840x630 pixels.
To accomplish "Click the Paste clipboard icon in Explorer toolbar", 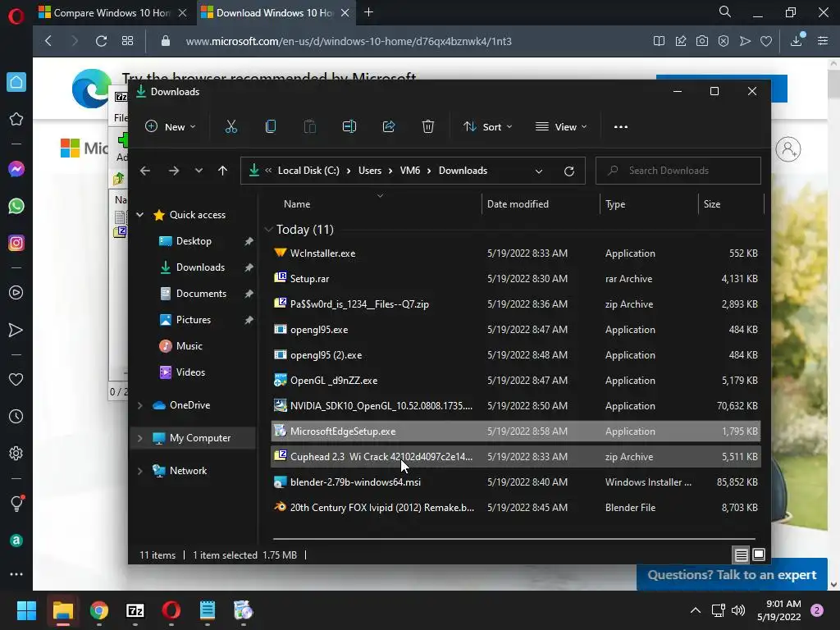I will (x=309, y=127).
